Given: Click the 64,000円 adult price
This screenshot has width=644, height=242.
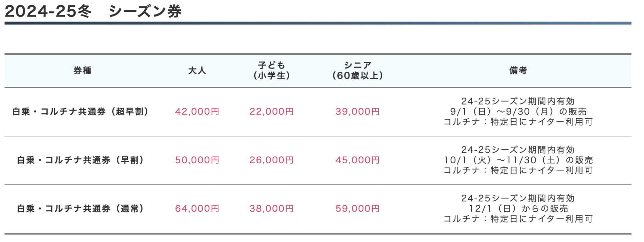Looking at the screenshot, I should pyautogui.click(x=197, y=208).
